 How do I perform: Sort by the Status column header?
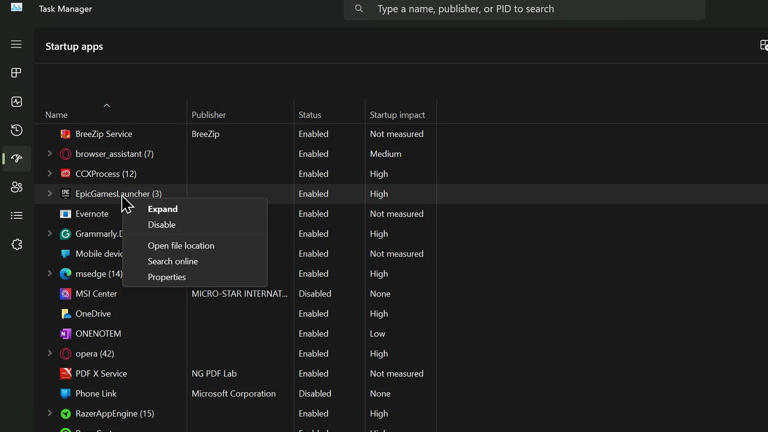[310, 115]
